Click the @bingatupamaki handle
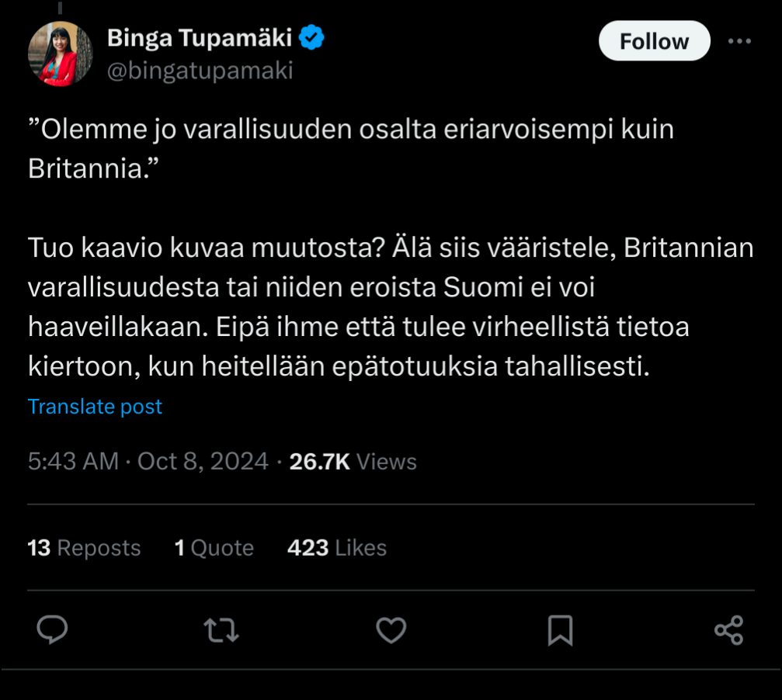This screenshot has height=700, width=782. click(x=200, y=71)
